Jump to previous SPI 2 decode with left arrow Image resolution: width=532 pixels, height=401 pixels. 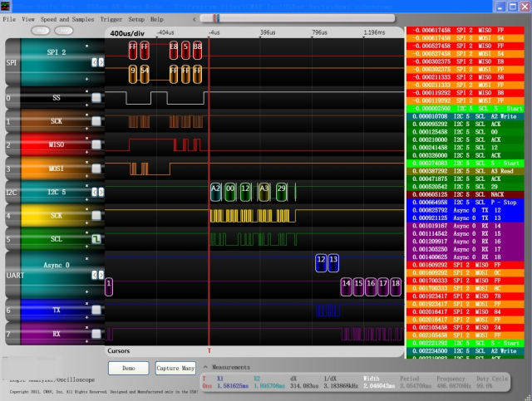[94, 62]
